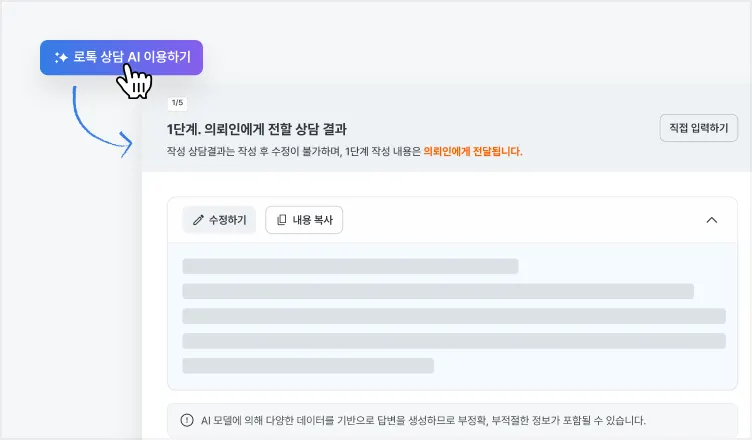The height and width of the screenshot is (440, 752).
Task: Copy content with the 내용 복사 button
Action: point(304,220)
